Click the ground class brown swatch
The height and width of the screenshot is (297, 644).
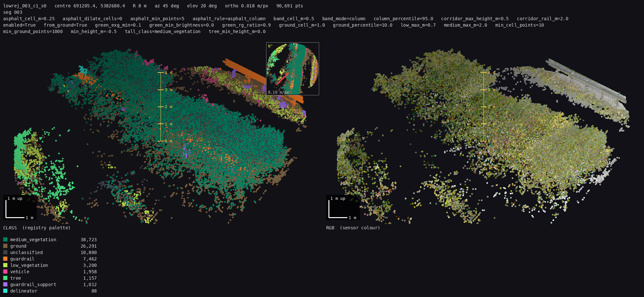tap(5, 246)
